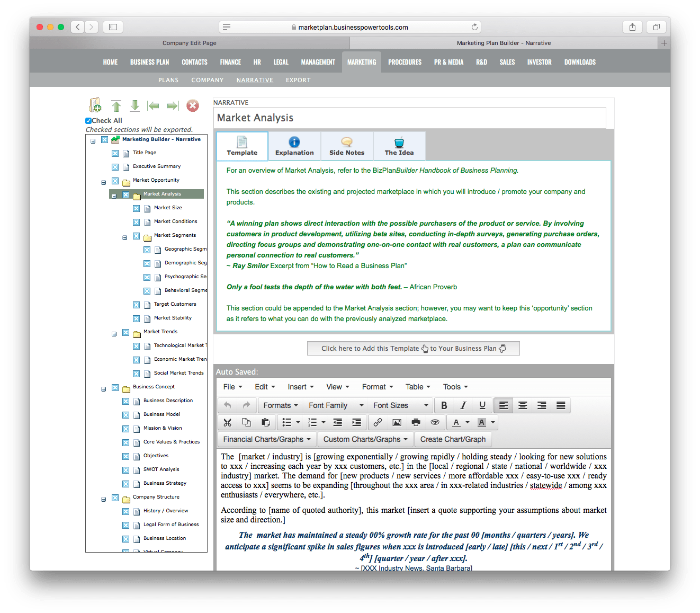Click Create Chart/Graph button

click(453, 439)
